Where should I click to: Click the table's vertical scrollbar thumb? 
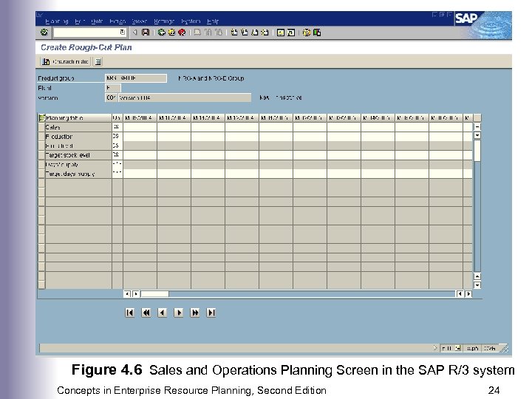tap(477, 151)
